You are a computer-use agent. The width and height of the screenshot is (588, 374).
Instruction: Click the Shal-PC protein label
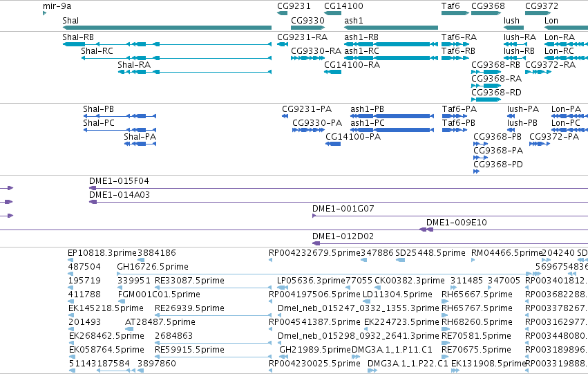[x=99, y=123]
